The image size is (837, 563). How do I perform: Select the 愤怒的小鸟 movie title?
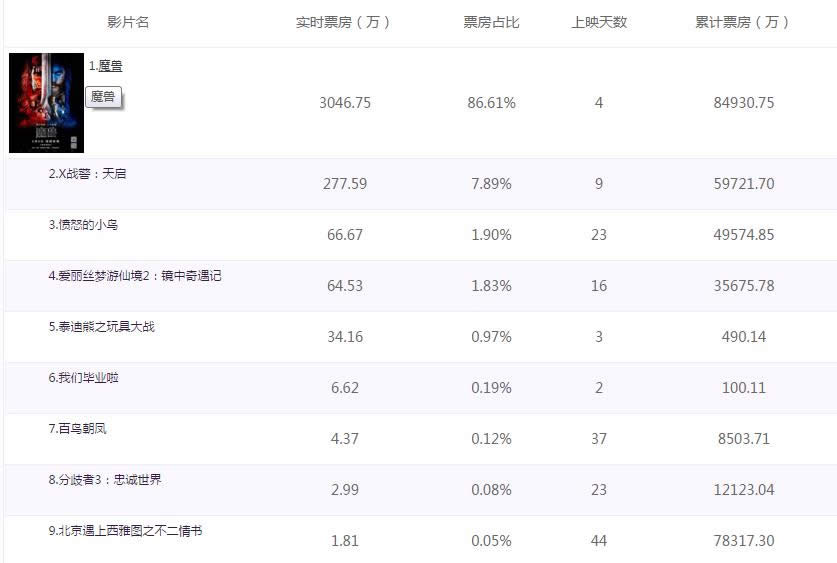(x=84, y=224)
